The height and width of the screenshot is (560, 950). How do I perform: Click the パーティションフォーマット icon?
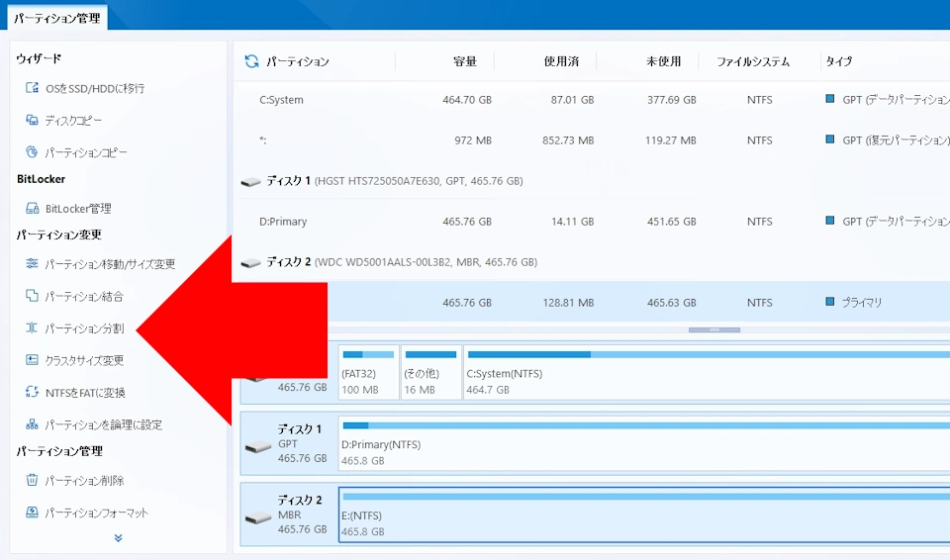(32, 513)
